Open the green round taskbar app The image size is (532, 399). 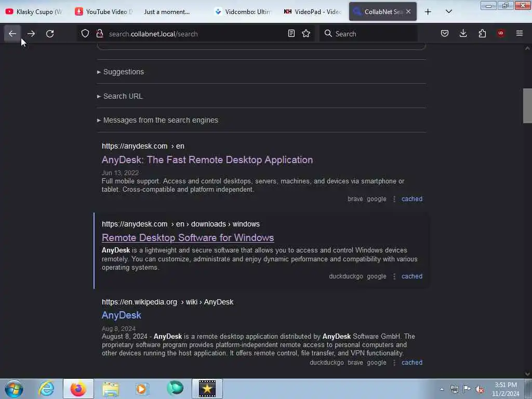pyautogui.click(x=175, y=388)
